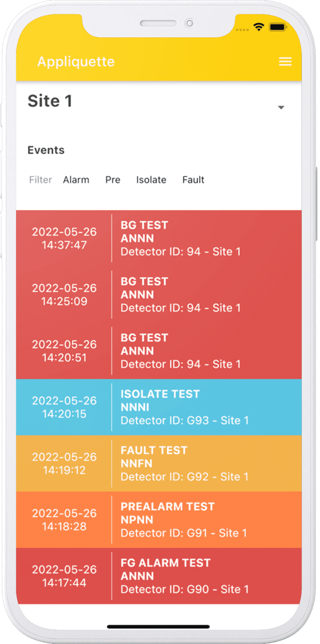Open the site selection chevron arrow
This screenshot has height=644, width=320.
(281, 107)
